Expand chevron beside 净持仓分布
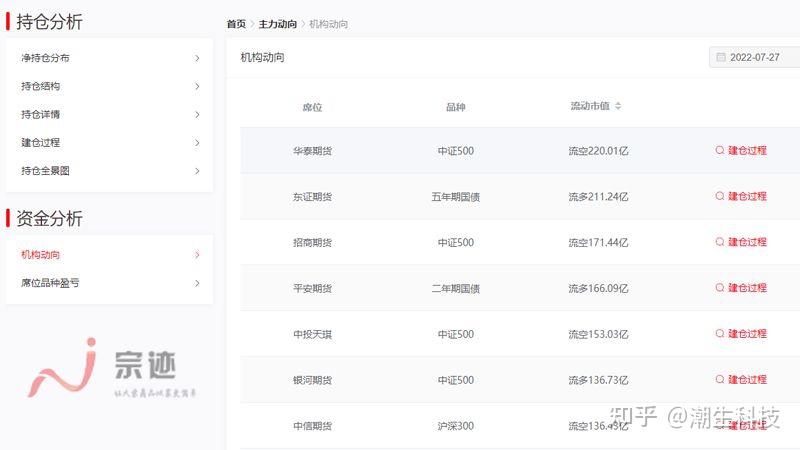 (197, 58)
